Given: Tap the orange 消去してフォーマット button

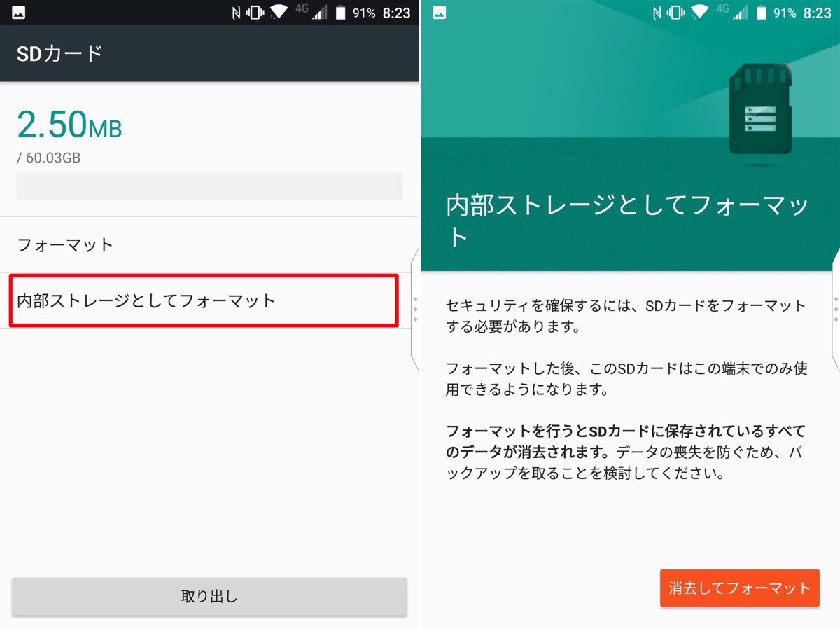Looking at the screenshot, I should point(739,588).
